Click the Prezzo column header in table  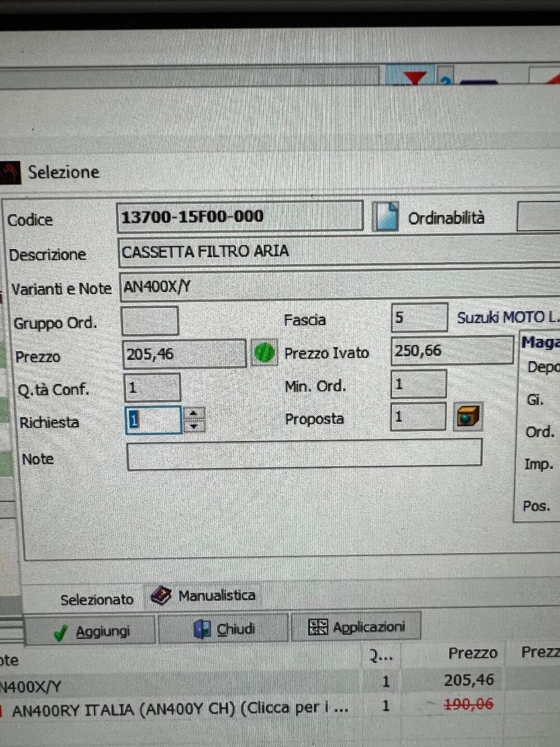pos(472,653)
